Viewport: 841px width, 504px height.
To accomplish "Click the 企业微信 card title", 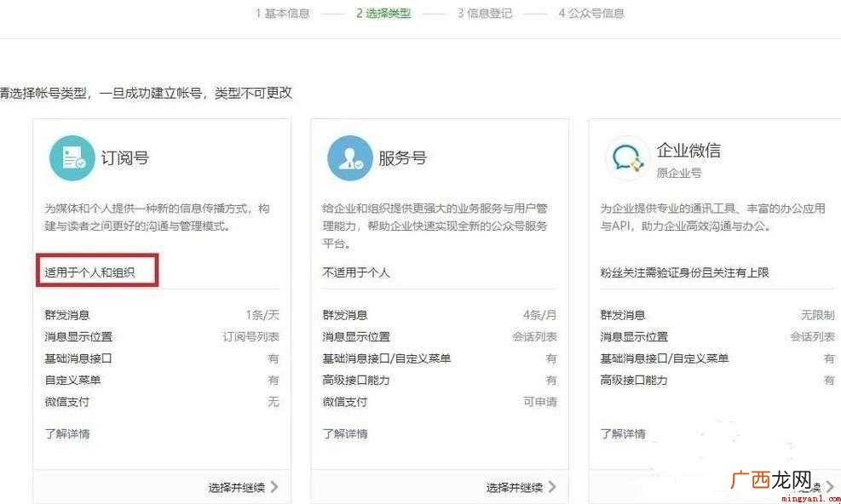I will [x=688, y=150].
